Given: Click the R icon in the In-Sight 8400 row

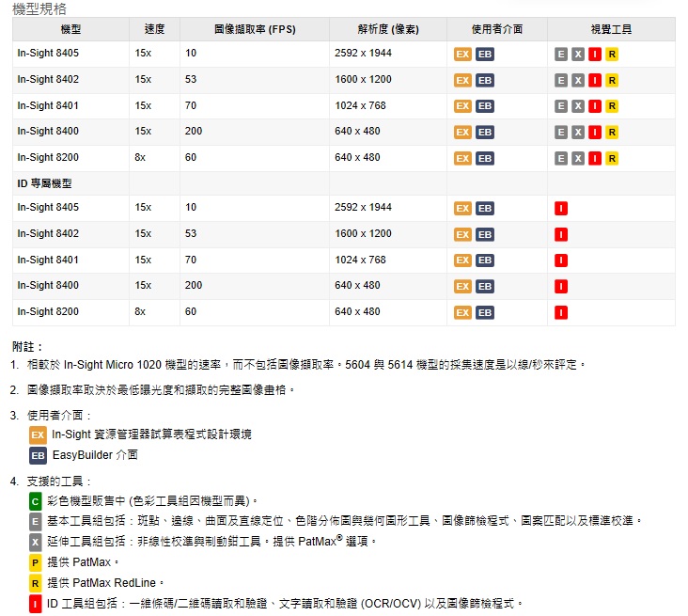Looking at the screenshot, I should pyautogui.click(x=612, y=133).
